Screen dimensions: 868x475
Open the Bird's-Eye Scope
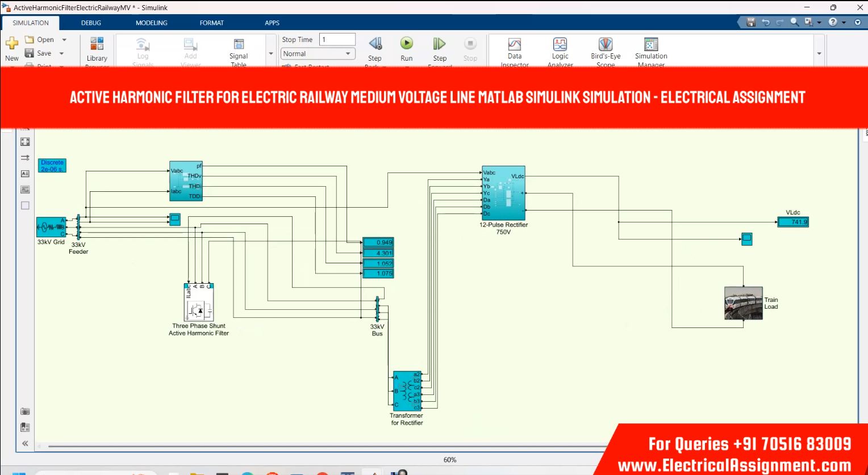606,51
